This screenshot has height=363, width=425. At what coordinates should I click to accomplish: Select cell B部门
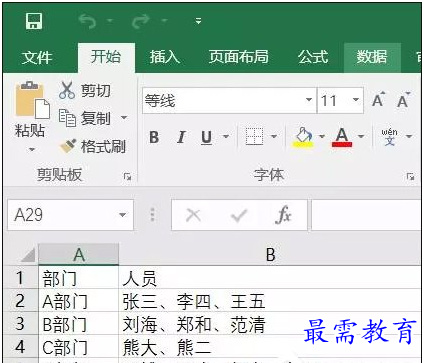[79, 324]
